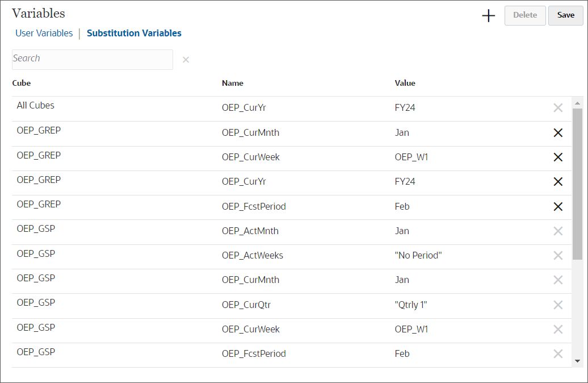Clear the search field using the X icon
This screenshot has width=588, height=383.
click(186, 60)
